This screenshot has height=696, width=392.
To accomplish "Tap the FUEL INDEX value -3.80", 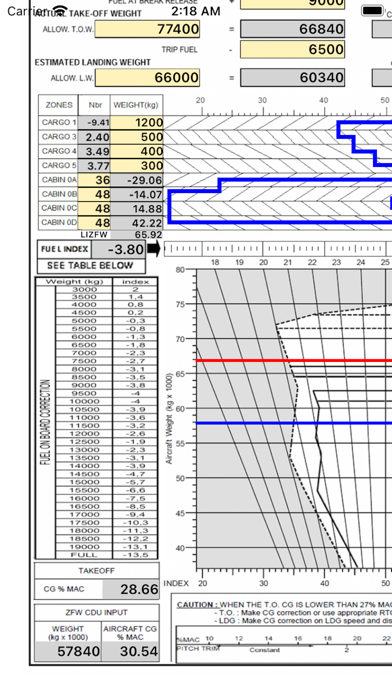I will pos(119,249).
